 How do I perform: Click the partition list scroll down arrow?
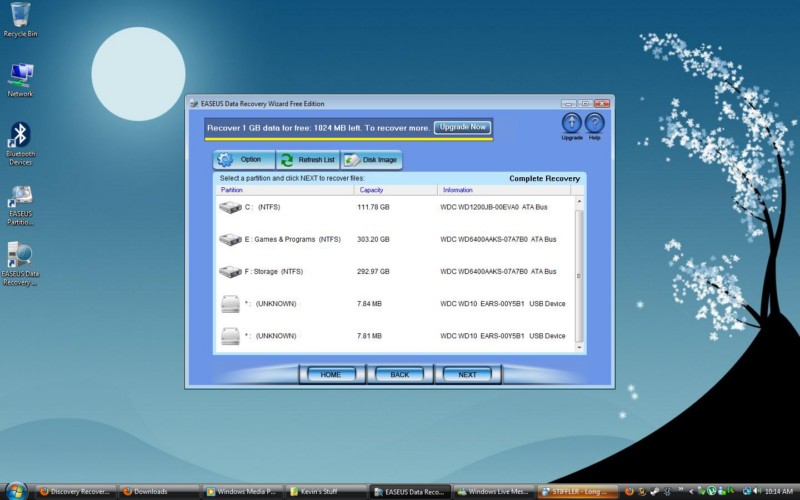tap(579, 347)
